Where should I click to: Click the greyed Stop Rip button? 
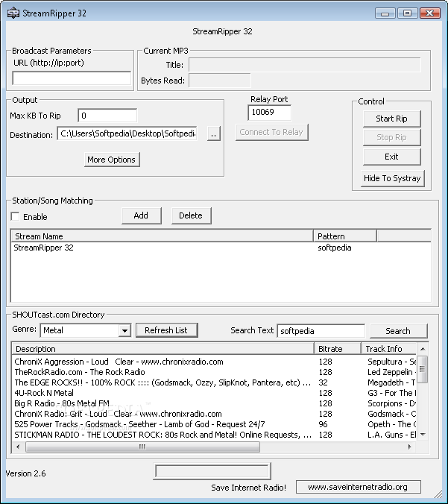coord(391,137)
